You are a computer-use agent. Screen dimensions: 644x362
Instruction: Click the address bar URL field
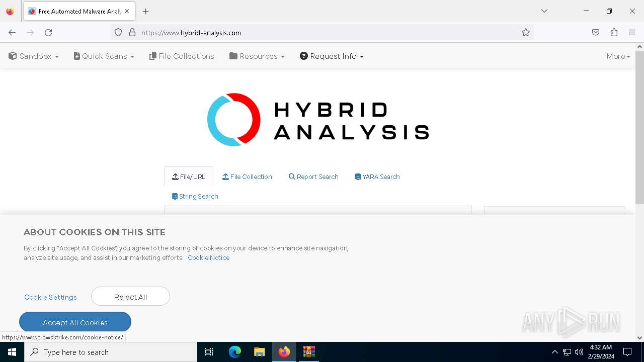tap(322, 33)
